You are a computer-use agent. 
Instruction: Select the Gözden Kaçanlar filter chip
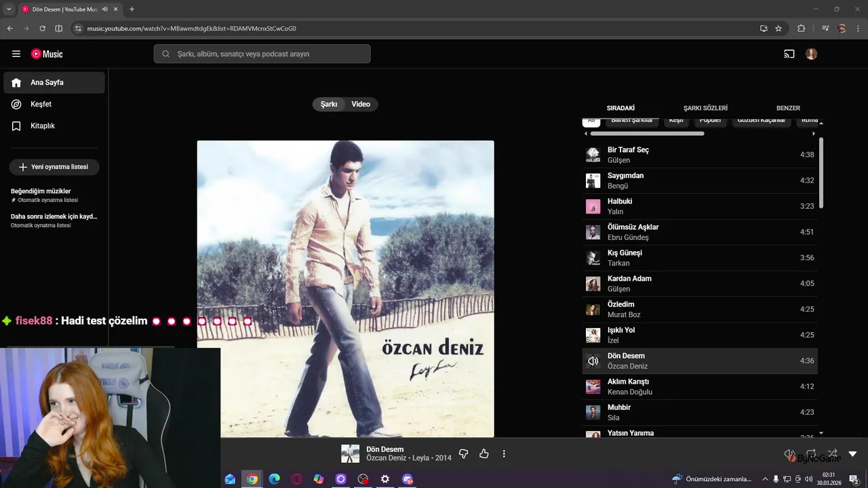[761, 121]
